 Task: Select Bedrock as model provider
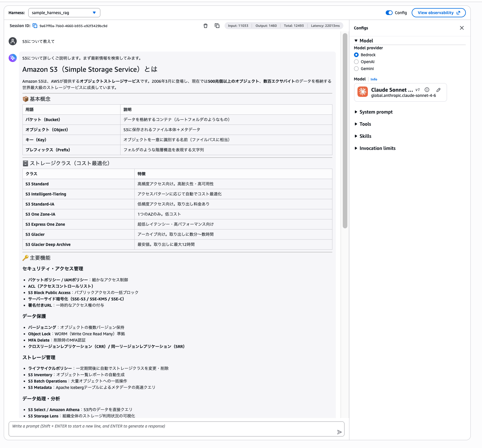tap(356, 55)
